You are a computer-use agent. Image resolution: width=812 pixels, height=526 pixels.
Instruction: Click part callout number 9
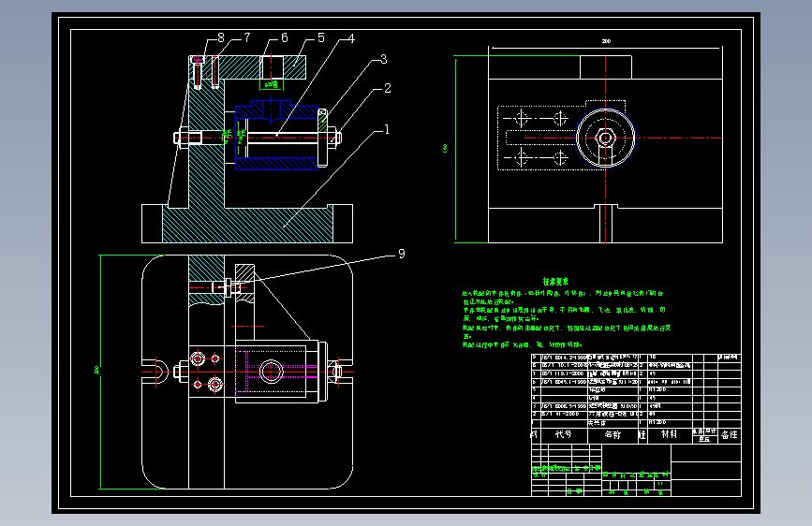pos(402,254)
